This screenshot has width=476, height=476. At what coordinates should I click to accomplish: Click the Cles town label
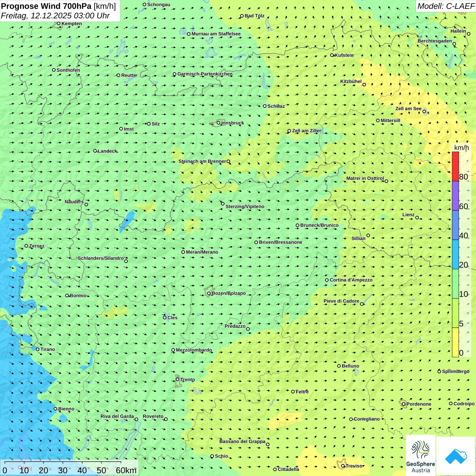click(x=172, y=318)
